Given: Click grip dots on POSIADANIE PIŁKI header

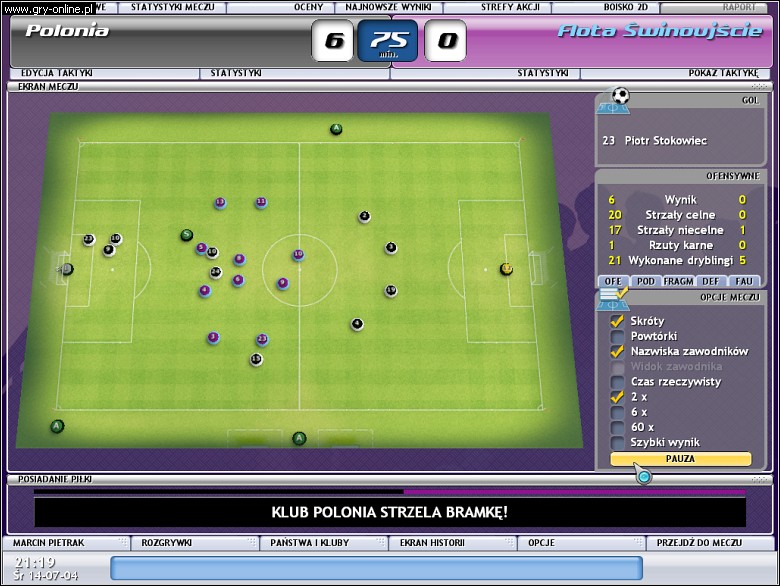Looking at the screenshot, I should coord(760,479).
